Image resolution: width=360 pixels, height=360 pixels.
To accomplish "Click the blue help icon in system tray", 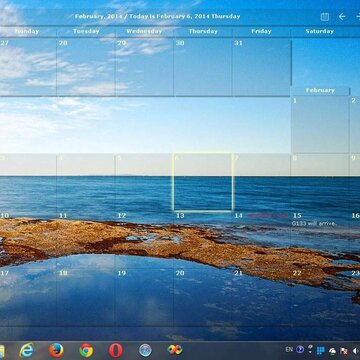I will (300, 349).
